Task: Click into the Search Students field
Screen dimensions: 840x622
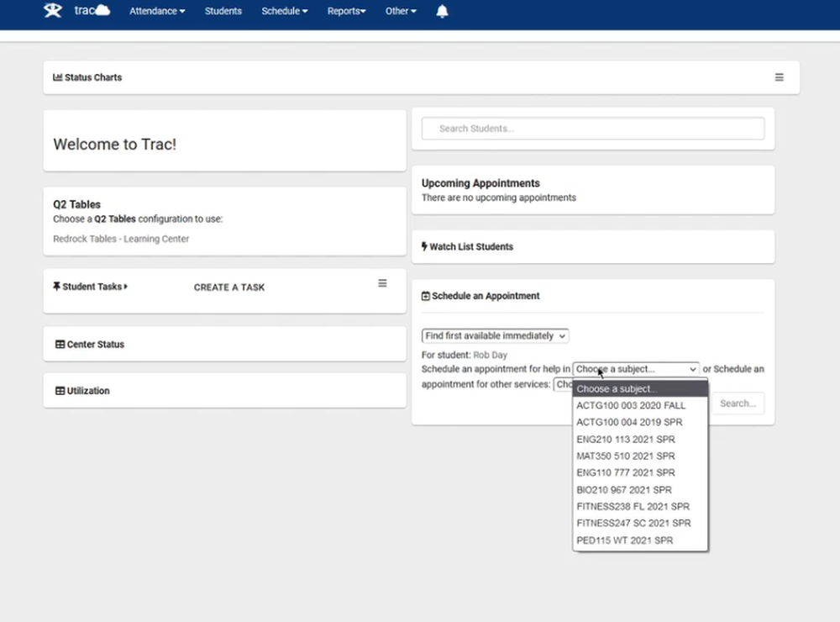Action: (x=593, y=129)
